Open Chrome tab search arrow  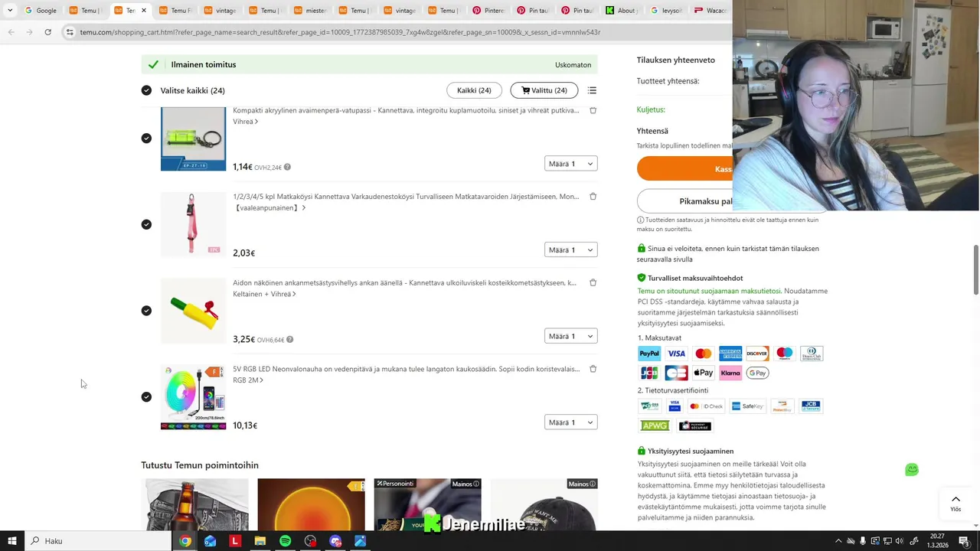(x=10, y=11)
